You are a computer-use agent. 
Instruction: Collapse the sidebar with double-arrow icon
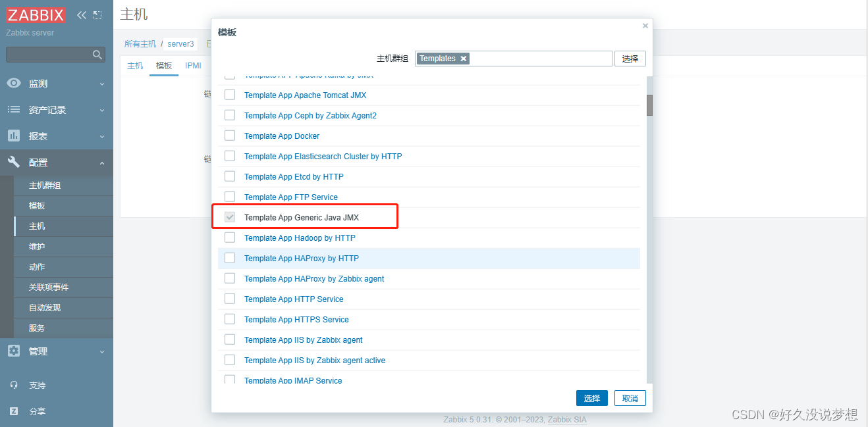pos(82,15)
